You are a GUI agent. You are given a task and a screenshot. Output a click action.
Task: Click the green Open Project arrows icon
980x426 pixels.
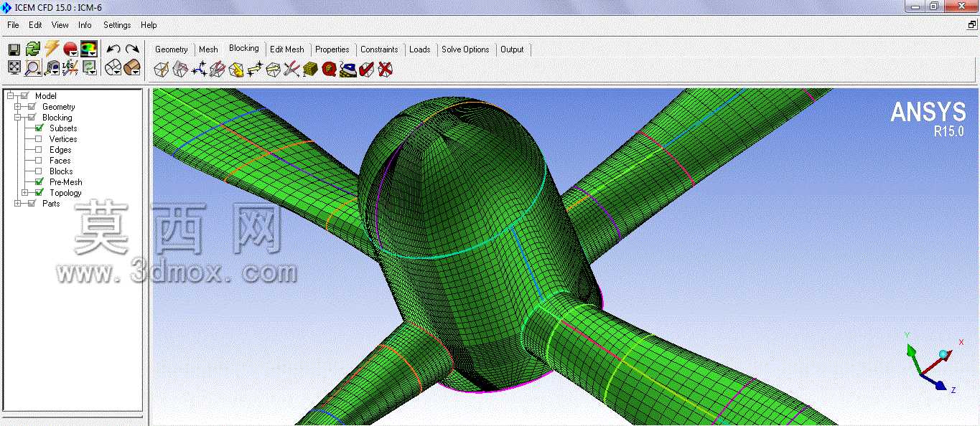pos(32,49)
